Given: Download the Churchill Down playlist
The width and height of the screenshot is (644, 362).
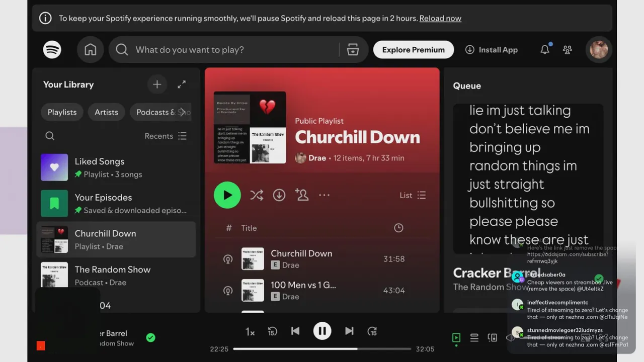Looking at the screenshot, I should click(279, 195).
